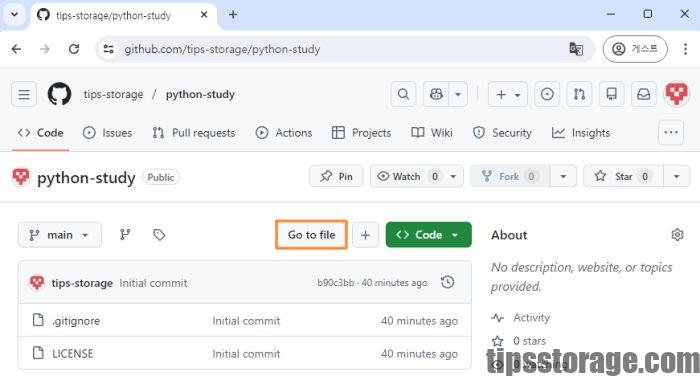Click the Go to file button
This screenshot has height=376, width=700.
311,235
